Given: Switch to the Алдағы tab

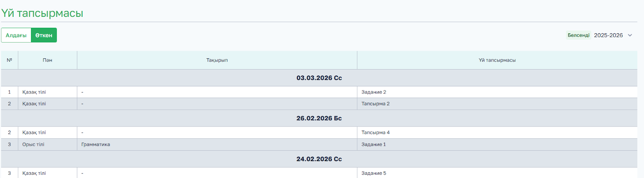Looking at the screenshot, I should [x=16, y=35].
